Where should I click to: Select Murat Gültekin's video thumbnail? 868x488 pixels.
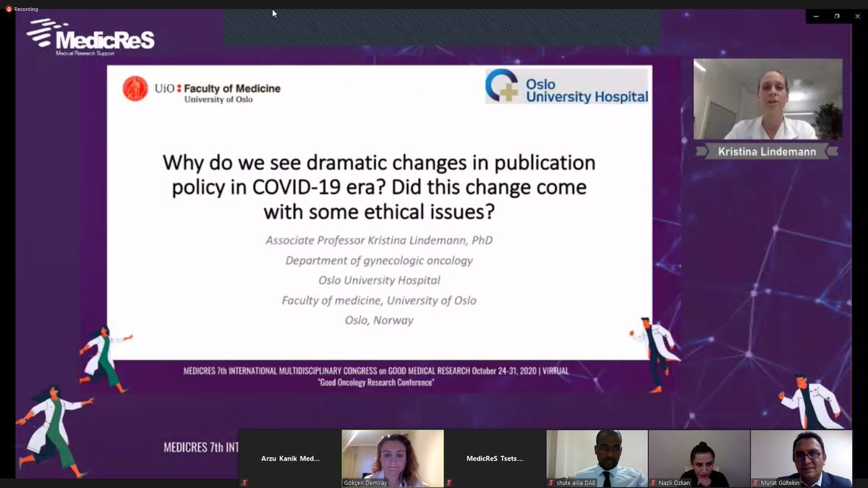[801, 458]
